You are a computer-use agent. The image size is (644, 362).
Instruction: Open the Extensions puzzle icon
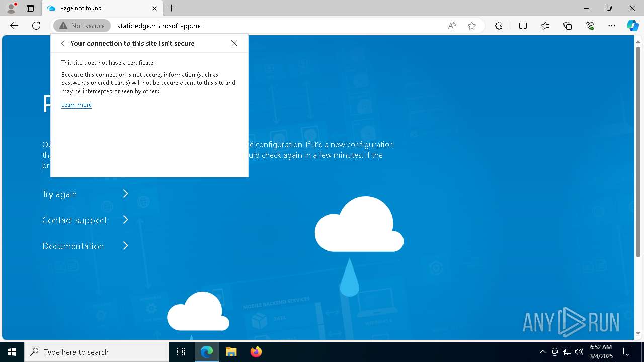pos(499,26)
